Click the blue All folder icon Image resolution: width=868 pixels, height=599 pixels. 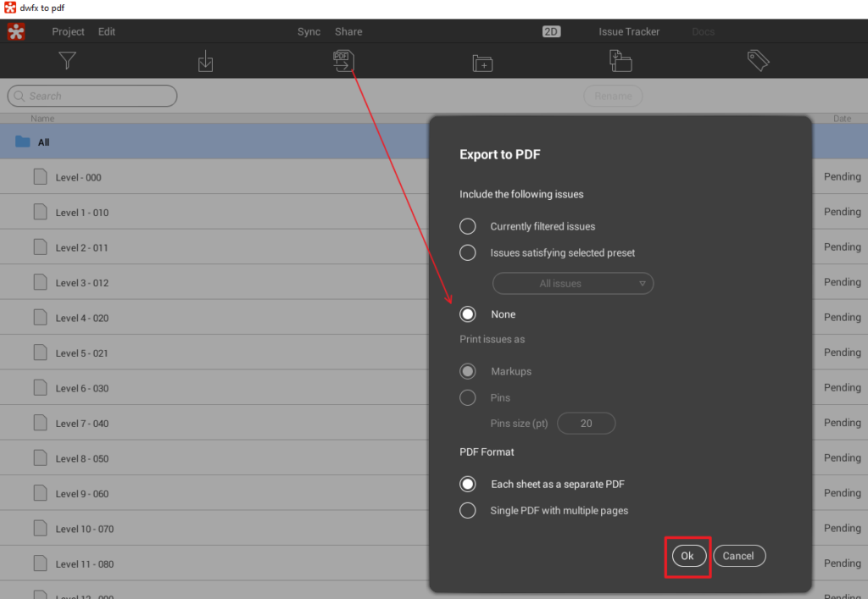23,141
